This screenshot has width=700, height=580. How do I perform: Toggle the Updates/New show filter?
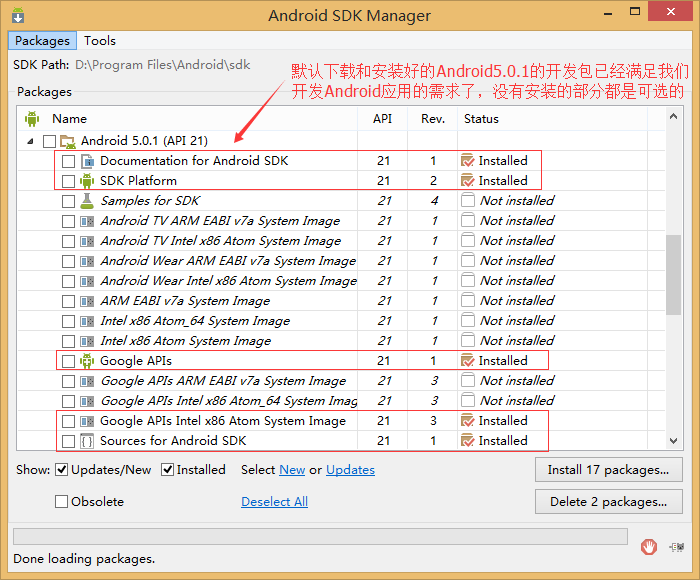pos(61,470)
